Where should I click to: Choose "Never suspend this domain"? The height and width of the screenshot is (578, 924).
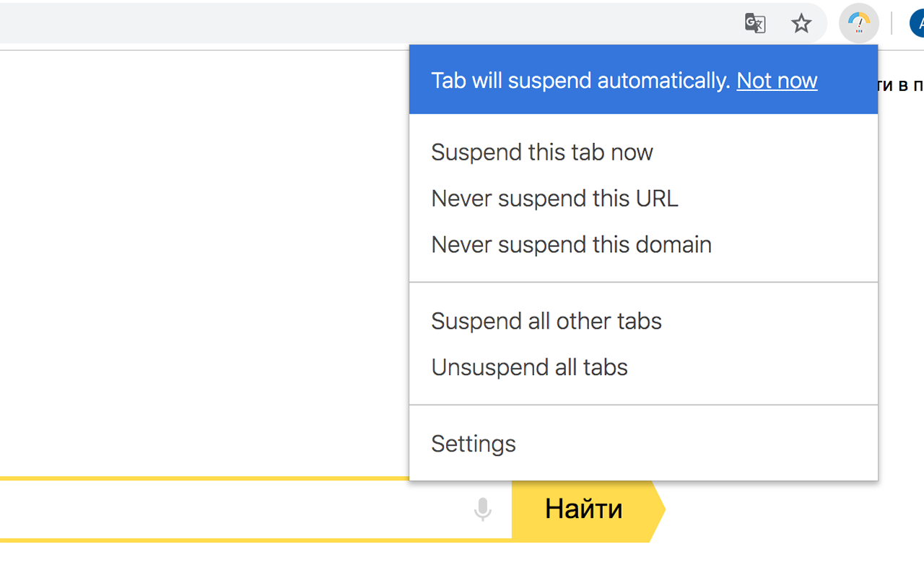tap(571, 244)
